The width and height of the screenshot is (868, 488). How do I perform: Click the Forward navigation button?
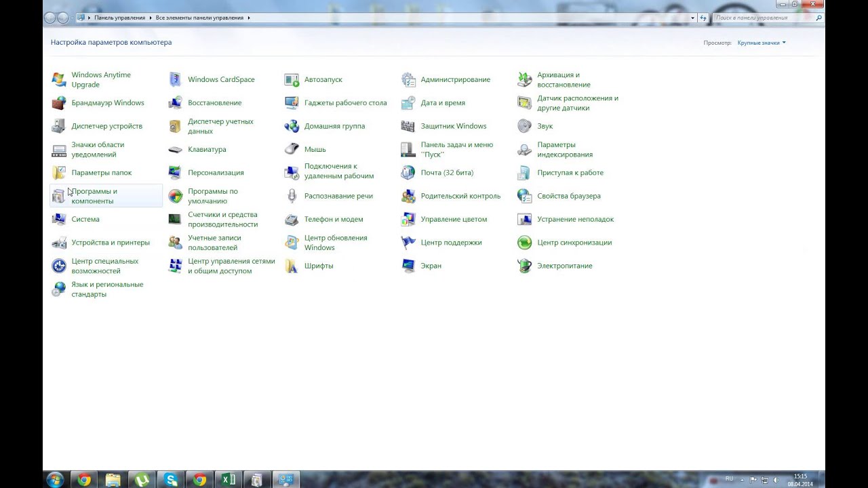pos(63,18)
